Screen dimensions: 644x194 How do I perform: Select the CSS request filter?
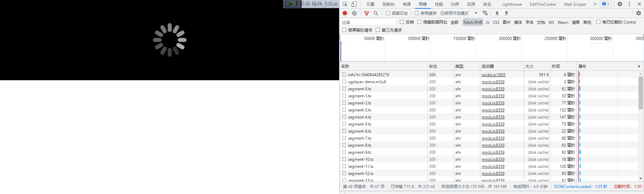496,22
